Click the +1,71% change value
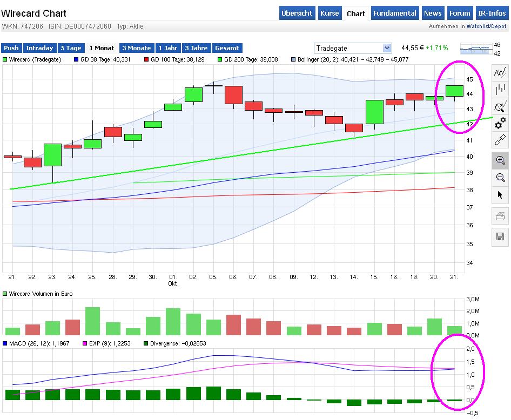The height and width of the screenshot is (420, 511). pyautogui.click(x=436, y=48)
